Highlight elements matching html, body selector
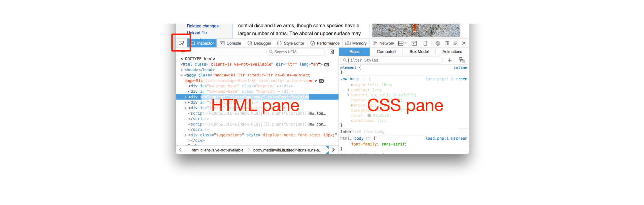The width and height of the screenshot is (644, 205). click(x=368, y=139)
